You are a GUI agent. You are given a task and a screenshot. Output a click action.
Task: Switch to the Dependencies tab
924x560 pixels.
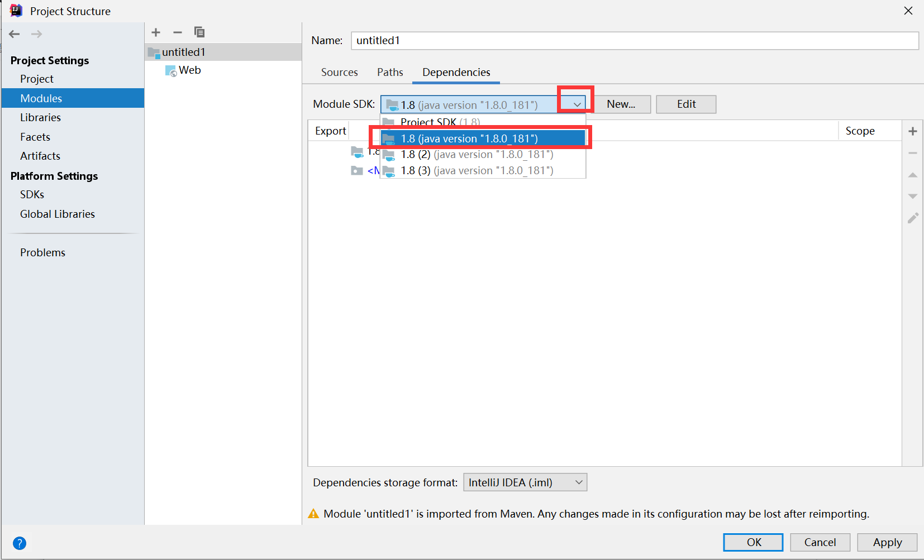pyautogui.click(x=456, y=72)
